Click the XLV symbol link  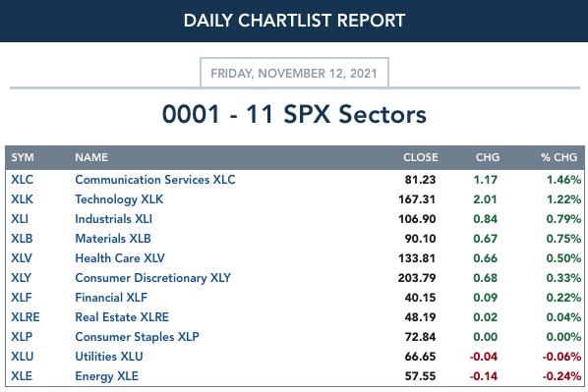[22, 257]
